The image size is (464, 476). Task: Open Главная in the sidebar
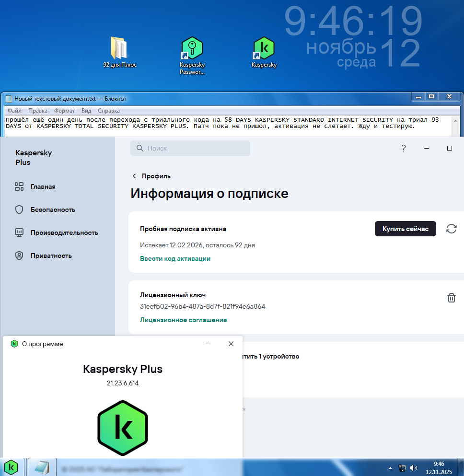pyautogui.click(x=43, y=186)
